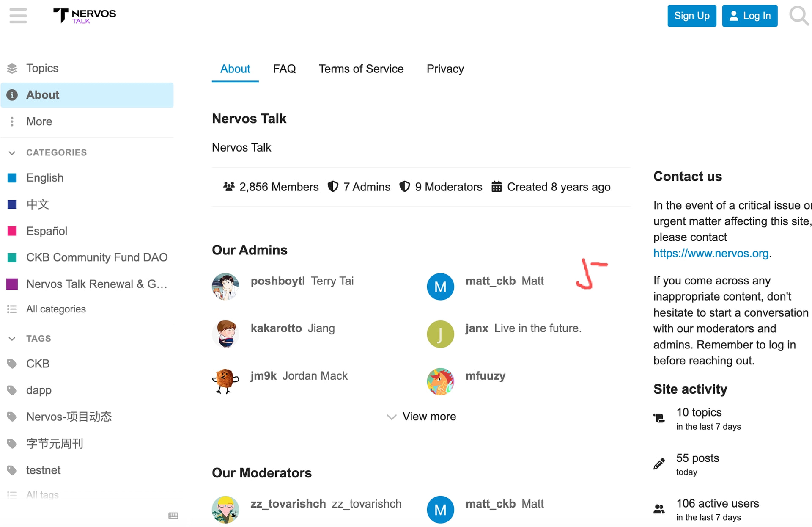Screen dimensions: 812x527
Task: Click jm9k's avatar icon
Action: (x=225, y=381)
